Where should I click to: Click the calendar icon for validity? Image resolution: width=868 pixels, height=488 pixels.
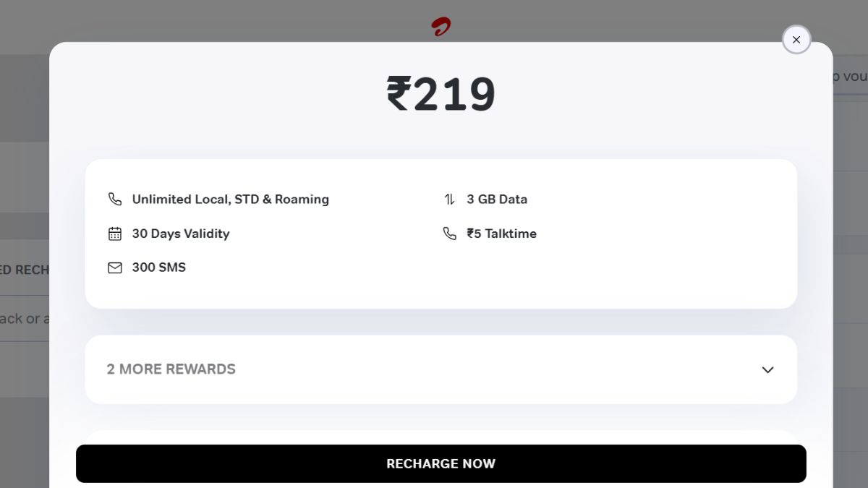click(115, 234)
